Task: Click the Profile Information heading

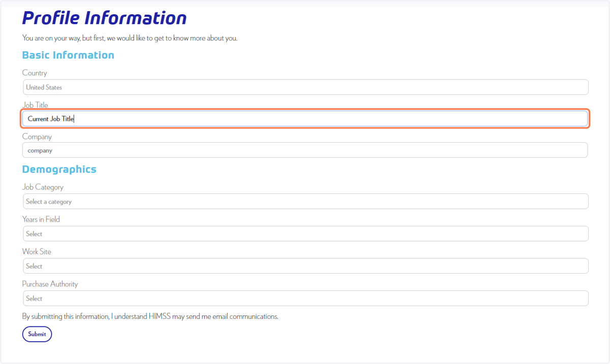Action: point(104,18)
